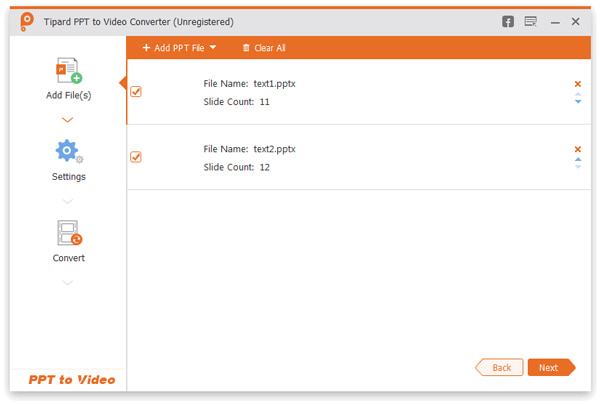Uncheck the text1.pptx checkbox
The width and height of the screenshot is (600, 404).
tap(136, 91)
